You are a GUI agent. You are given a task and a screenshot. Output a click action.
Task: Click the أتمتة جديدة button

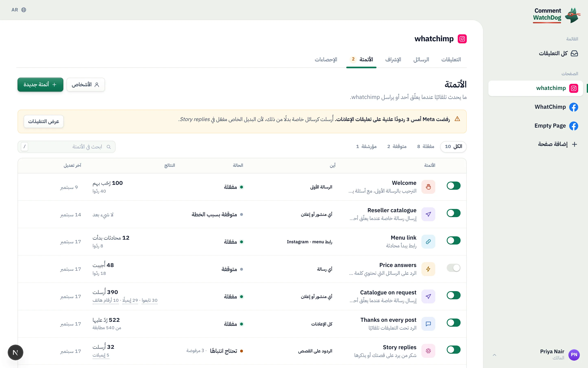40,85
